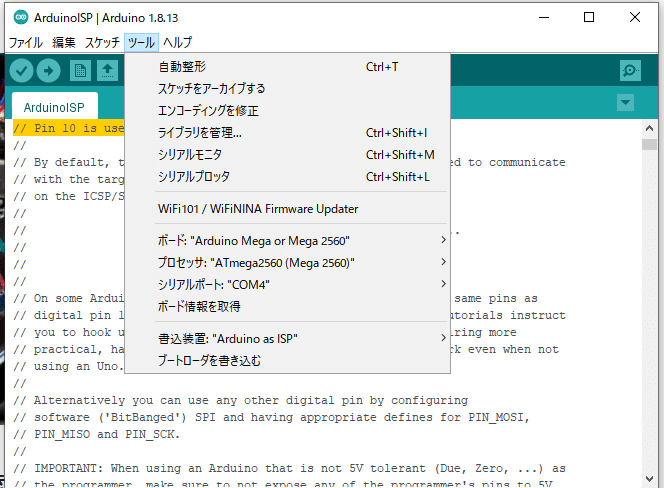Close the open ツール menu
This screenshot has width=664, height=488.
141,42
